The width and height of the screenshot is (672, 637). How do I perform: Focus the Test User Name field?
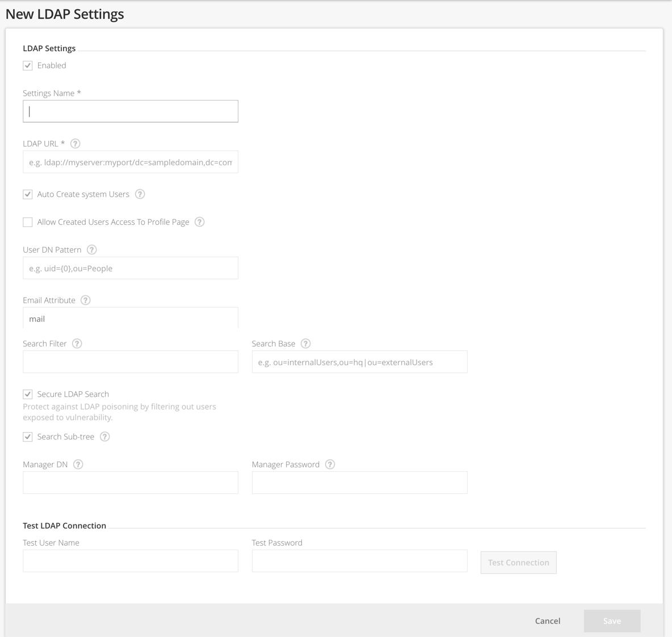[130, 560]
